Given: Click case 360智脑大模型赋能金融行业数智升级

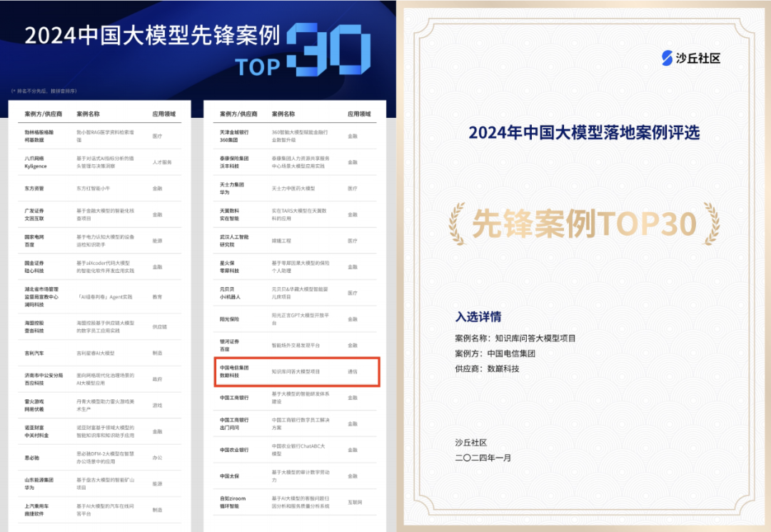Looking at the screenshot, I should (300, 136).
